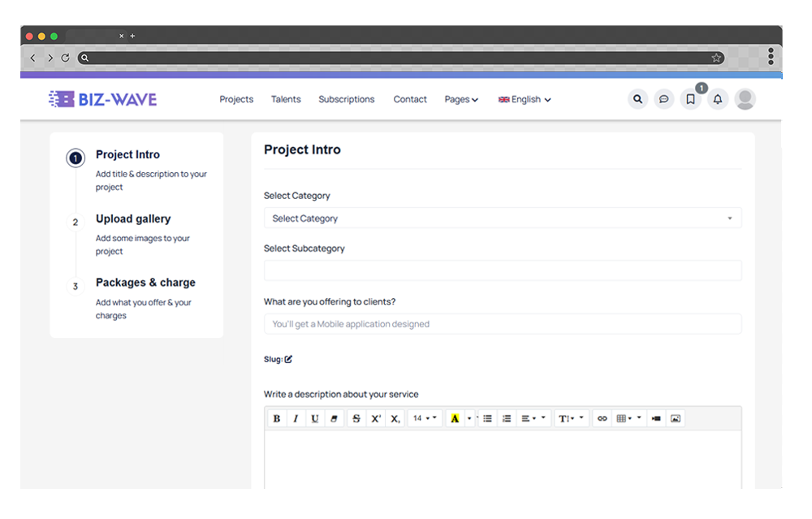Insert a hyperlink using the link icon
This screenshot has height=519, width=812.
pyautogui.click(x=602, y=417)
